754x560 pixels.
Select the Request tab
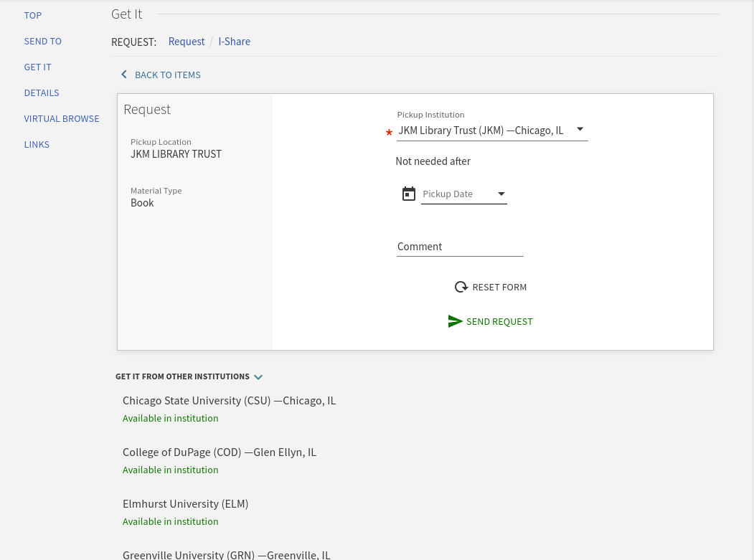point(186,41)
